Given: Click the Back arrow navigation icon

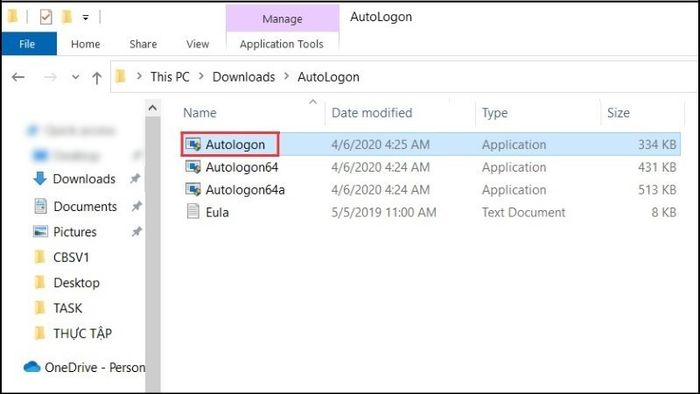Looking at the screenshot, I should click(x=18, y=77).
